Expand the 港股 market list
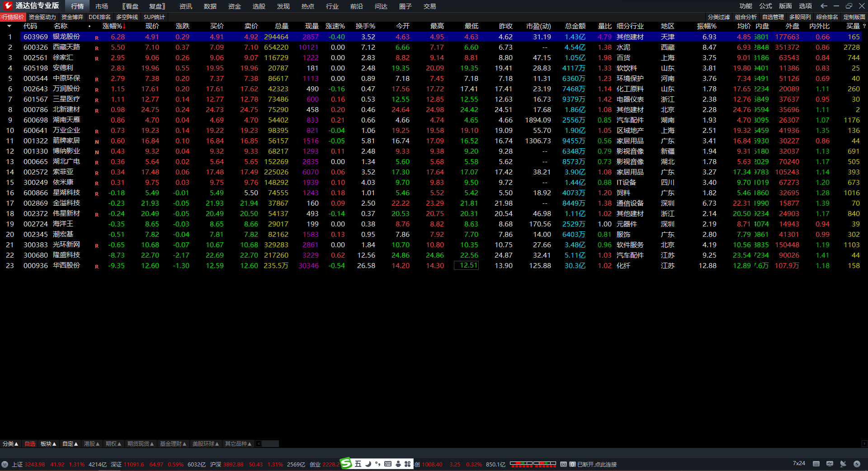 click(x=92, y=444)
